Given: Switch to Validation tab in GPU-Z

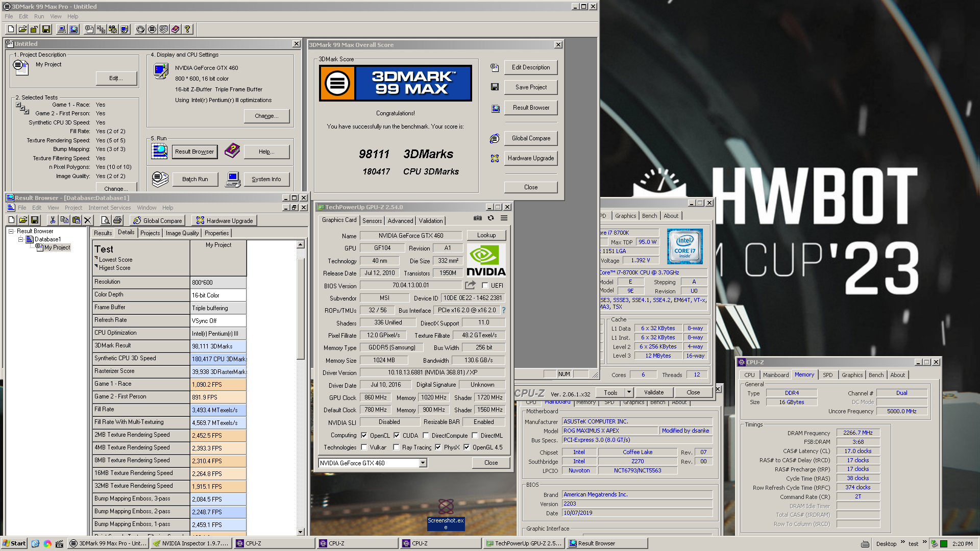Looking at the screenshot, I should (431, 221).
